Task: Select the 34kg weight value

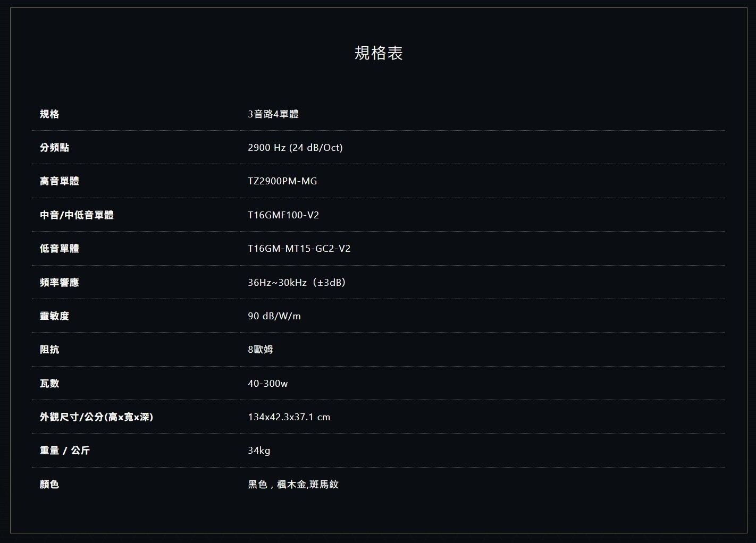Action: coord(259,451)
